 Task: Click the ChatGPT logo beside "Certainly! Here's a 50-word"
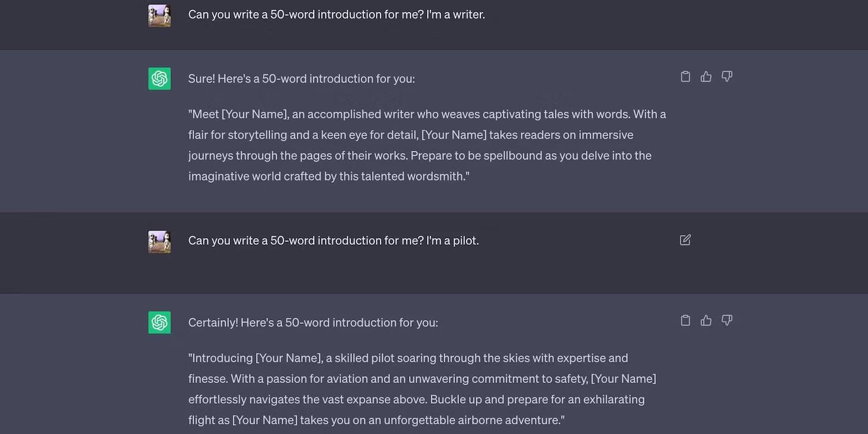pyautogui.click(x=160, y=322)
